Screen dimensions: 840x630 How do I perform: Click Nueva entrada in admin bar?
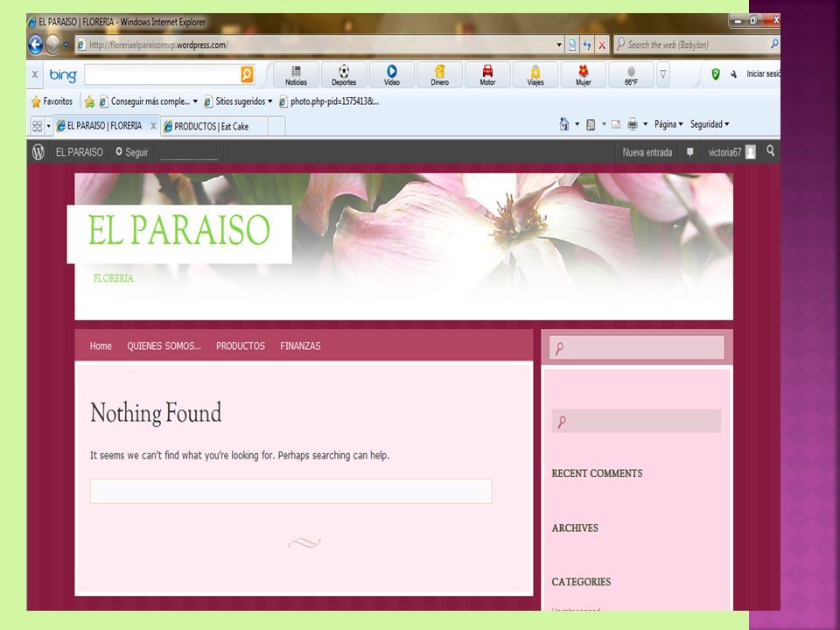(647, 152)
